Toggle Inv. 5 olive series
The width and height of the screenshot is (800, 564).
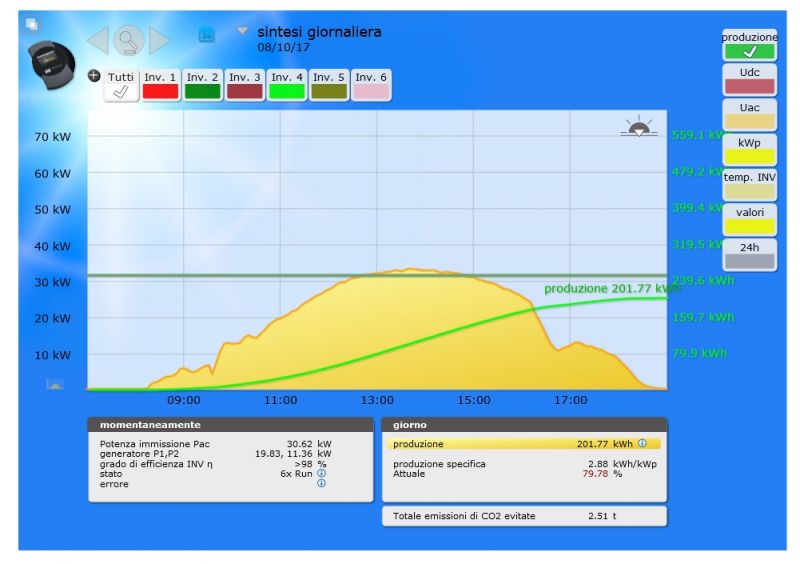[x=329, y=85]
